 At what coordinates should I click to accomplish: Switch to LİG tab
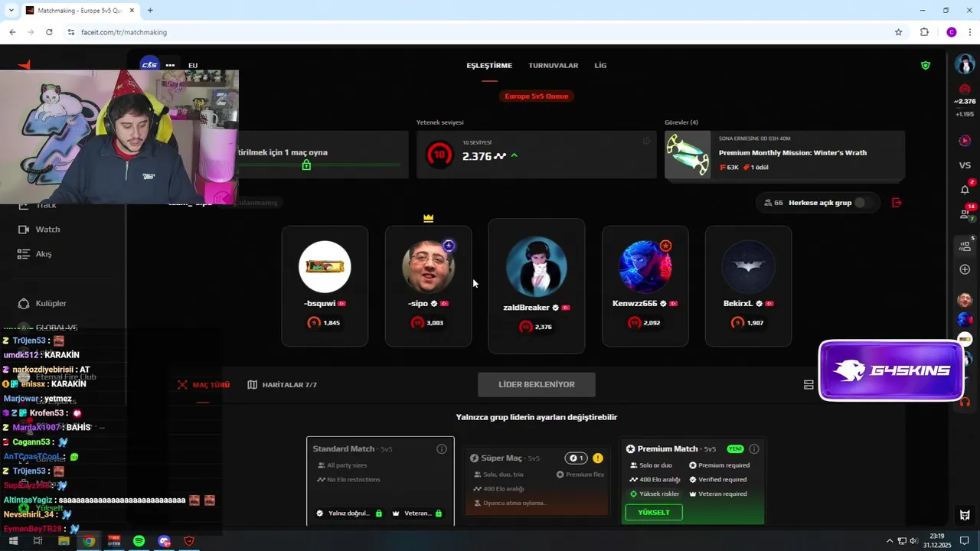(x=600, y=66)
